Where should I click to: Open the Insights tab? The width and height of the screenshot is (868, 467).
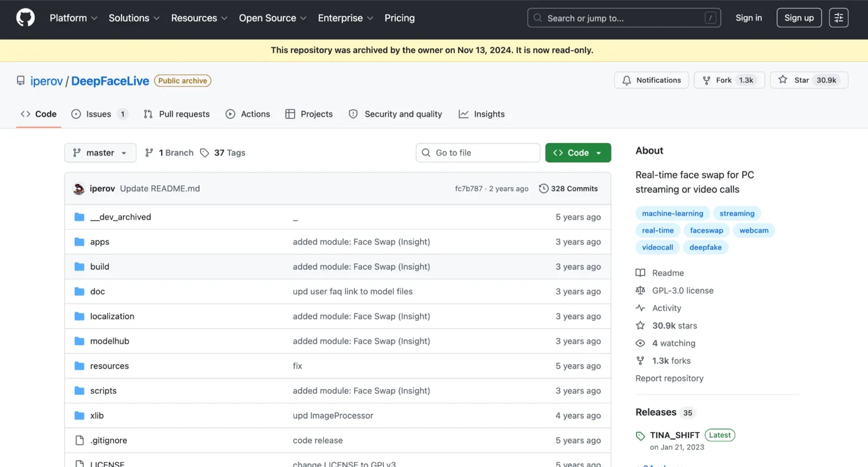482,114
